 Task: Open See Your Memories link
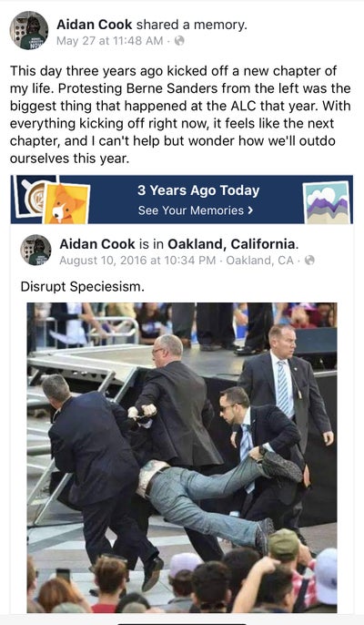195,210
